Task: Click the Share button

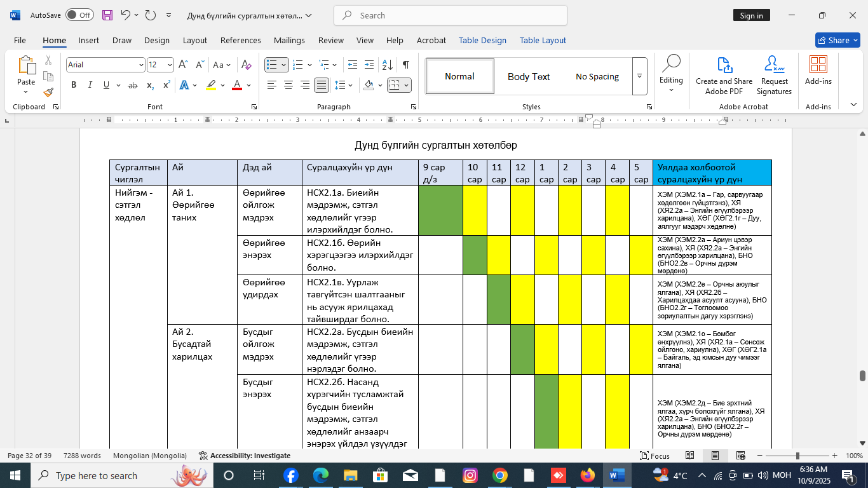Action: (x=837, y=40)
